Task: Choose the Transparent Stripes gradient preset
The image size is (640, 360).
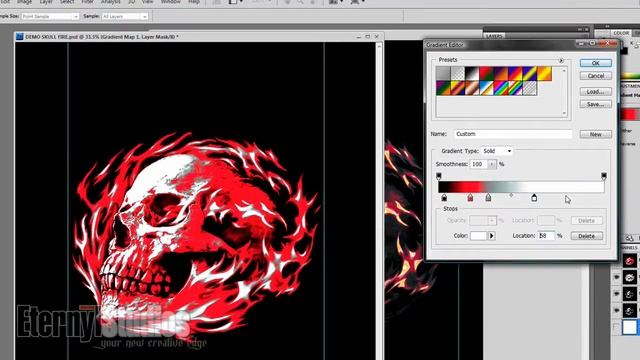Action: 530,88
